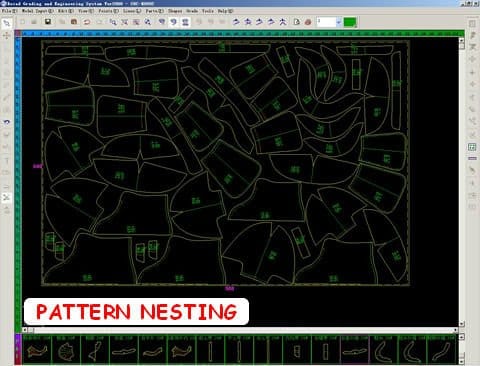480x366 pixels.
Task: Click the purple line icon in right toolbar
Action: coord(472,158)
